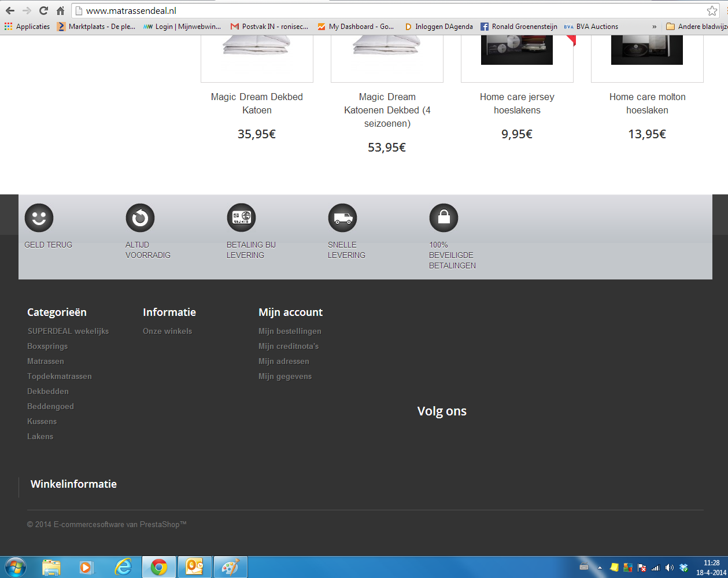The image size is (728, 578).
Task: Open the browser home page icon
Action: point(60,10)
